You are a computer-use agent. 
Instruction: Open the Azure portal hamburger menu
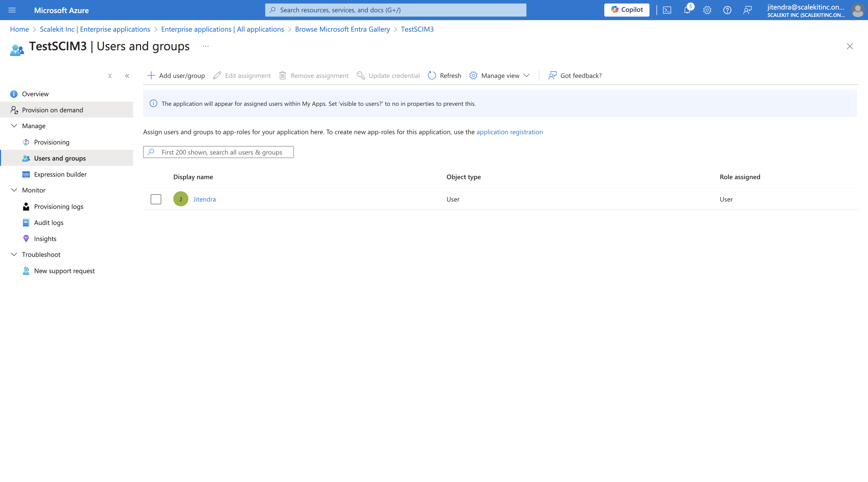click(12, 10)
